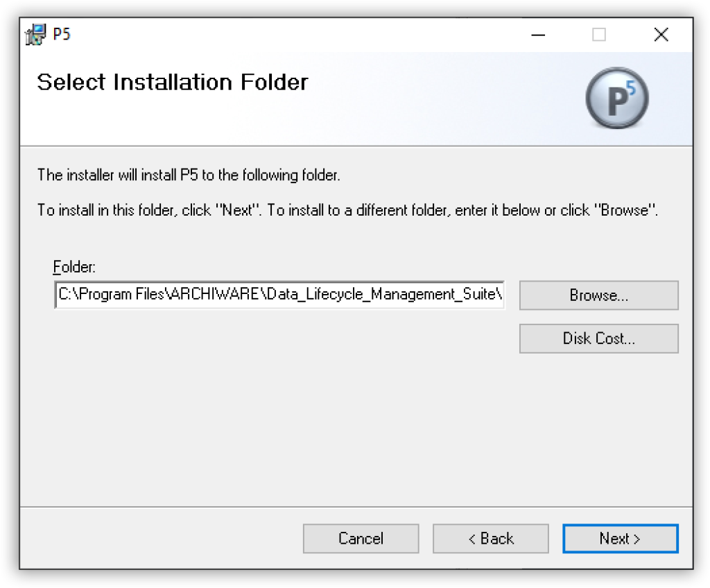Open the Disk Cost... dialog
This screenshot has width=710, height=588.
tap(598, 338)
